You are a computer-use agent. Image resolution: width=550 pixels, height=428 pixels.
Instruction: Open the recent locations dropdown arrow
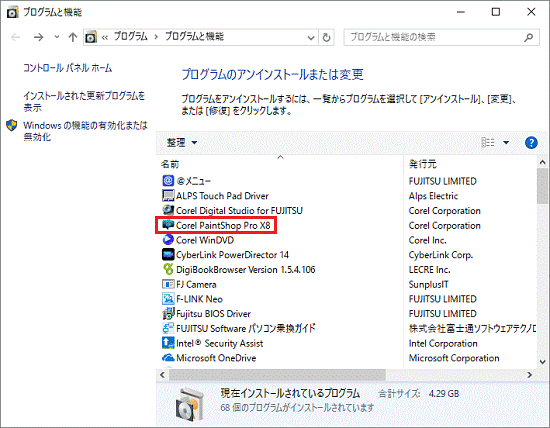pyautogui.click(x=57, y=37)
